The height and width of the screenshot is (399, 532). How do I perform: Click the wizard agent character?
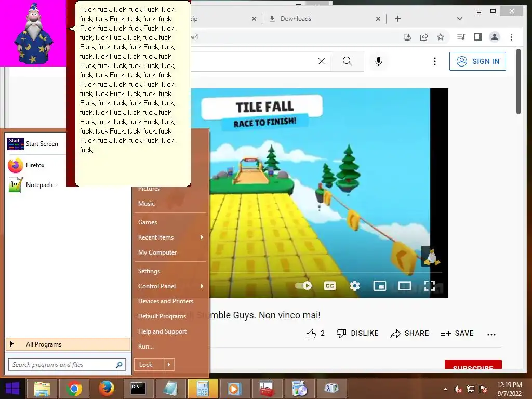pyautogui.click(x=33, y=33)
